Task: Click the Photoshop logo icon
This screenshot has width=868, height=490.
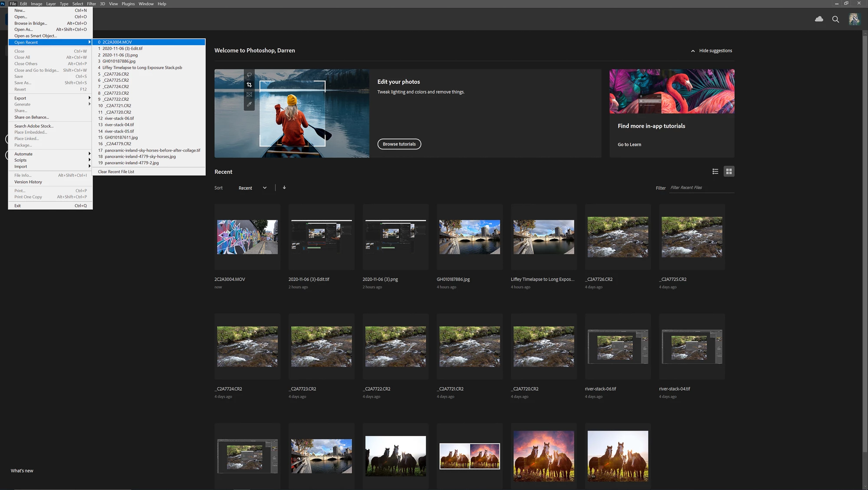Action: click(3, 3)
